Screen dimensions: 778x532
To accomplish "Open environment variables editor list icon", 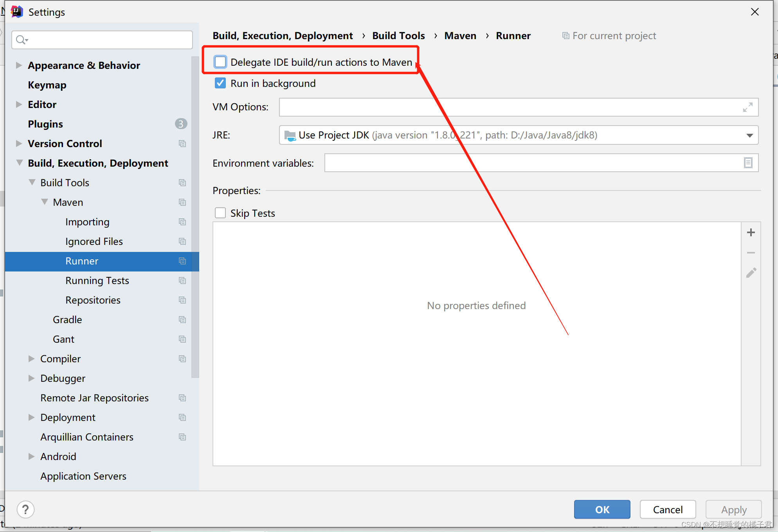I will tap(748, 163).
